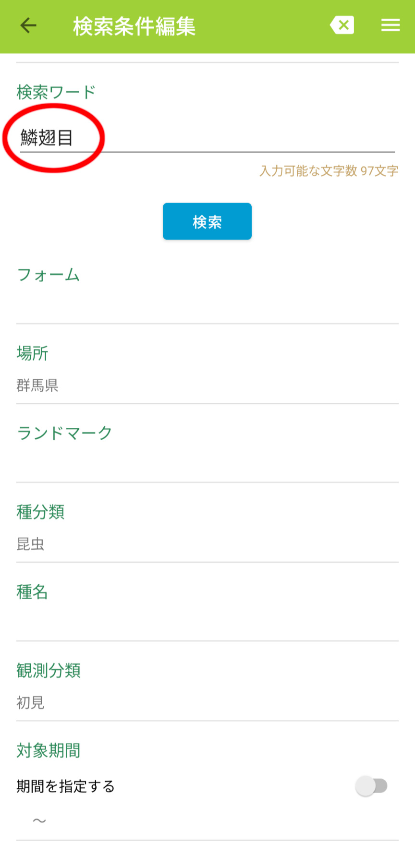Screen dimensions: 415x868
Task: Change the 初見 observation type value
Action: [30, 702]
